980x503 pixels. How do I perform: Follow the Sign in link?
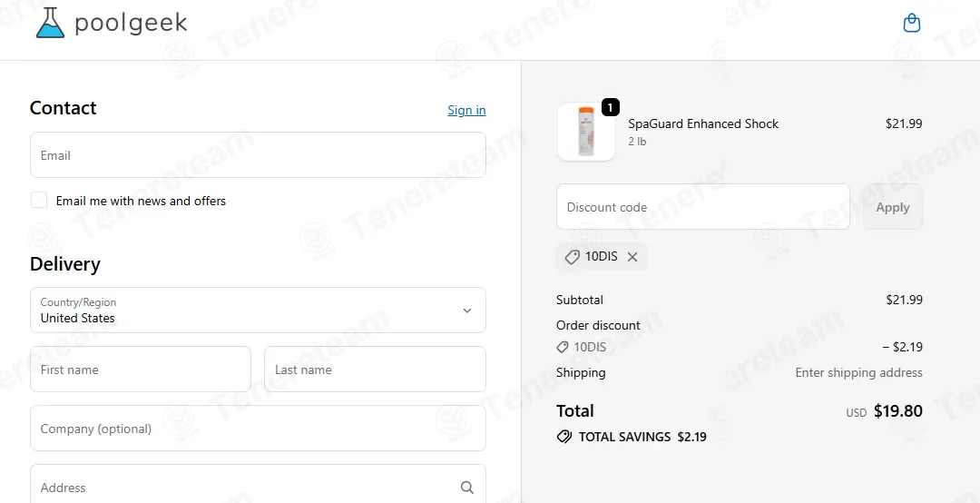[x=466, y=110]
